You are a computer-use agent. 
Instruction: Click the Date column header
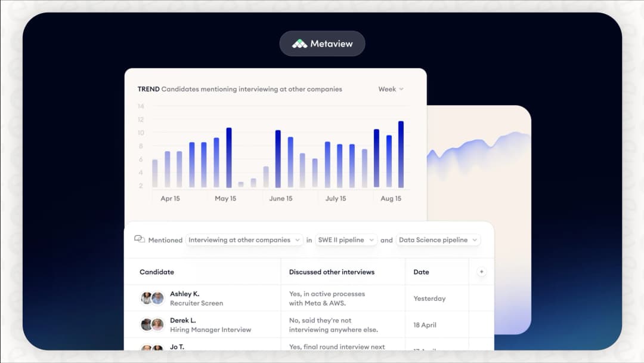pyautogui.click(x=421, y=272)
